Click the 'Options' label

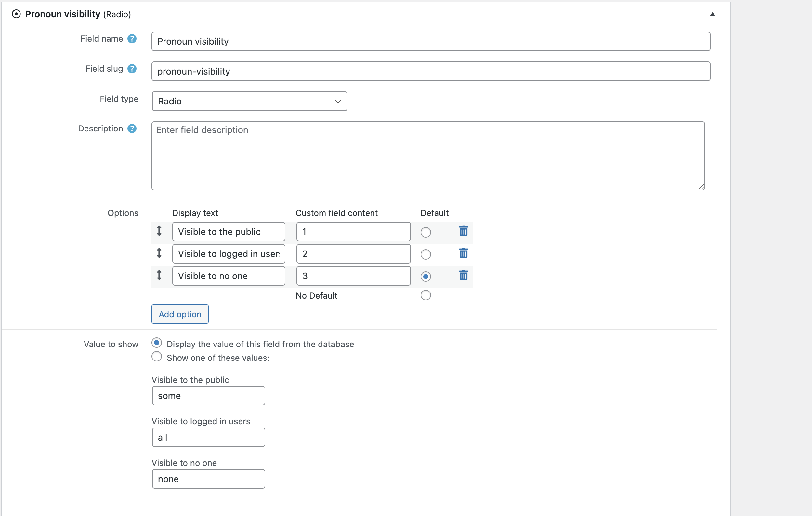pos(123,213)
